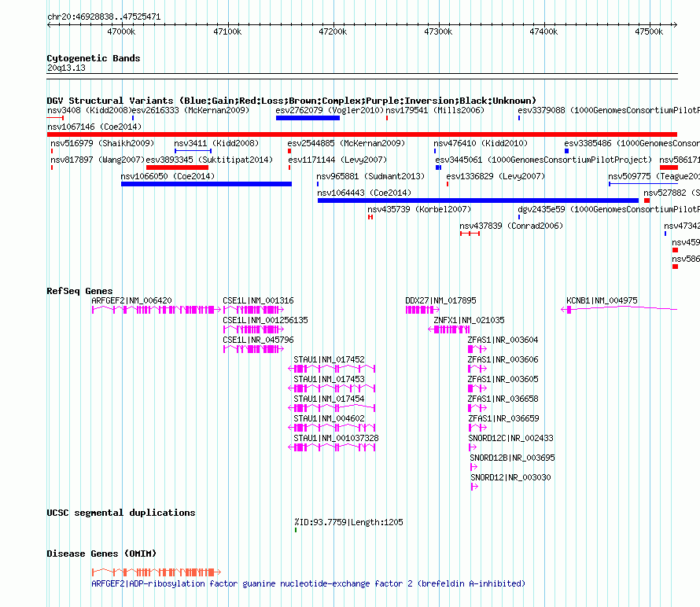Viewport: 700px width, 607px height.
Task: Click the 47000k ruler tick label
Action: pyautogui.click(x=121, y=31)
